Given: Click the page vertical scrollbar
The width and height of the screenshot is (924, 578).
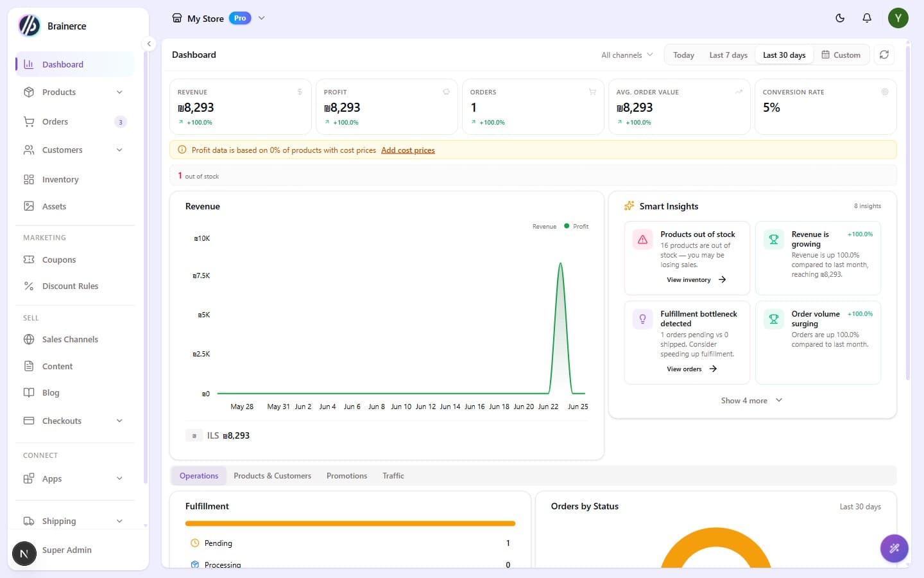Looking at the screenshot, I should (x=908, y=212).
